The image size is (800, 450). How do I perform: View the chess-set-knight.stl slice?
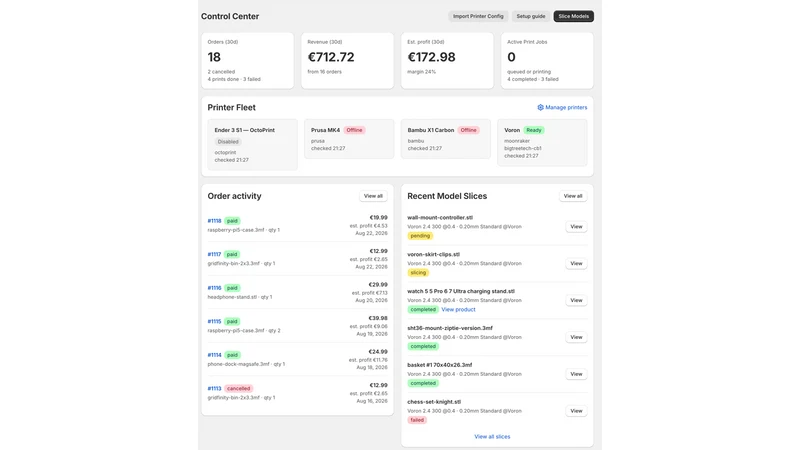(x=576, y=411)
